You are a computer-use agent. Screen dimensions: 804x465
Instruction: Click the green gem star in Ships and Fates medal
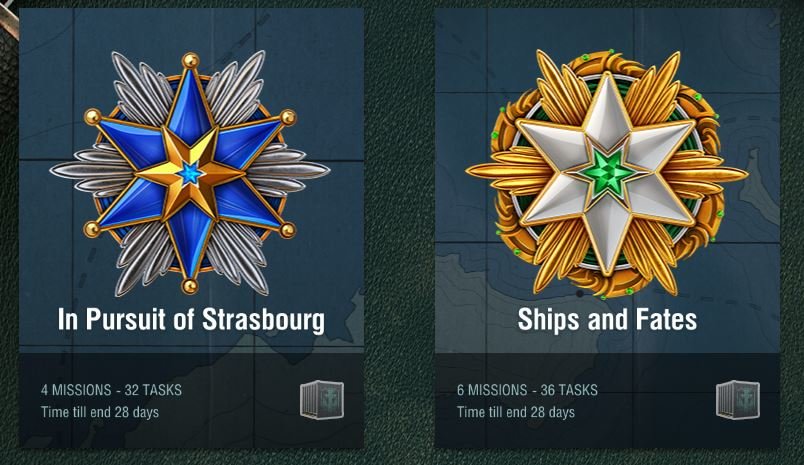[x=607, y=174]
